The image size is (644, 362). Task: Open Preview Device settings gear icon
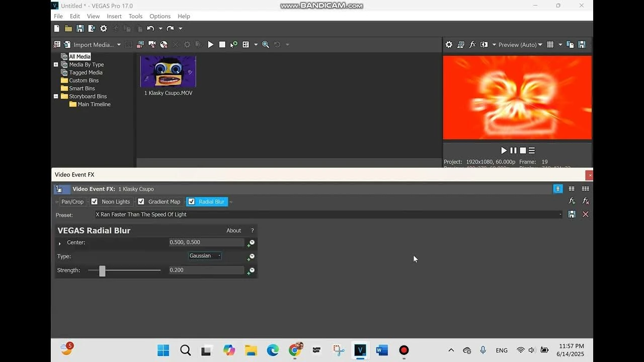pyautogui.click(x=449, y=44)
